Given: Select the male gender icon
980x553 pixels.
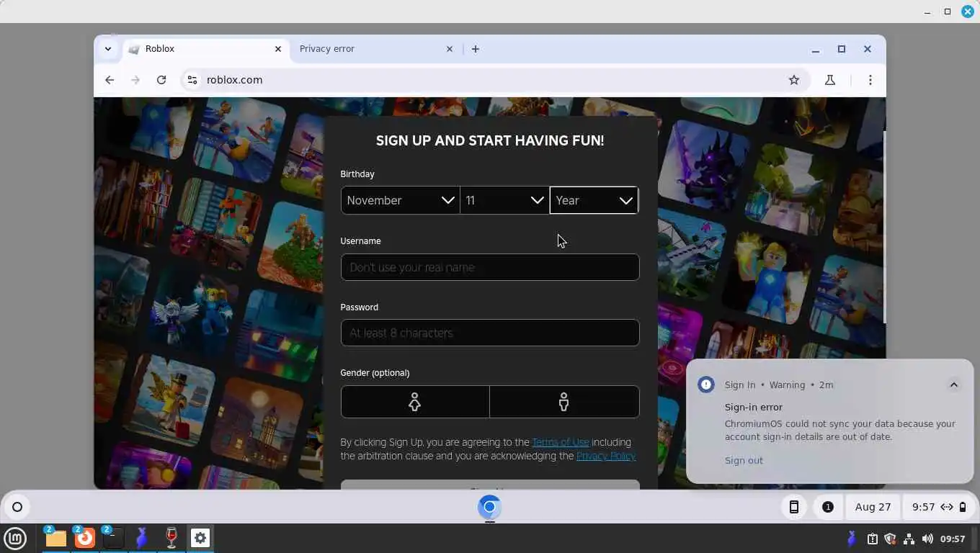Looking at the screenshot, I should coord(564,402).
